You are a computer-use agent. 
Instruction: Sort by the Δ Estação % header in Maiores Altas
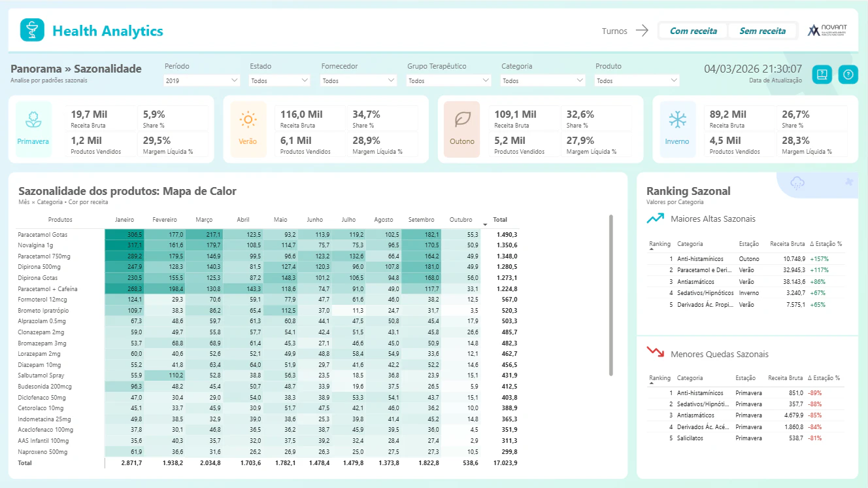[x=825, y=243]
